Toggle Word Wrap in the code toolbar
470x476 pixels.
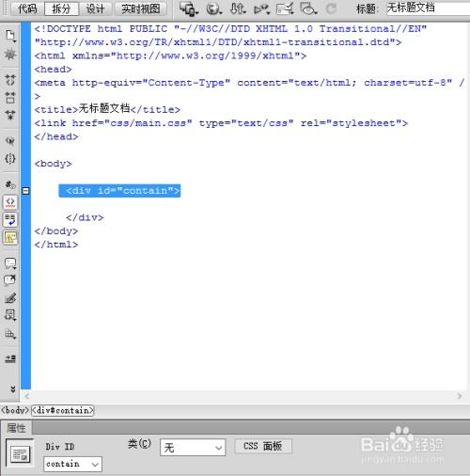pos(10,220)
